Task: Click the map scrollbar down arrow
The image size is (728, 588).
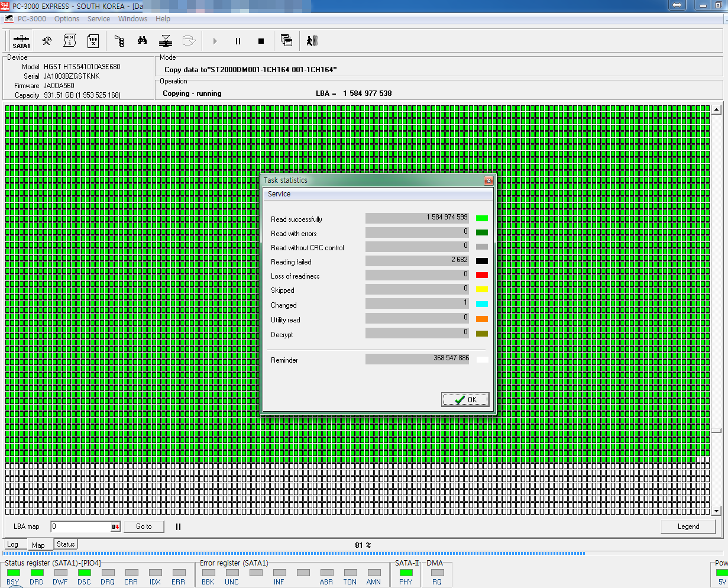Action: click(x=717, y=511)
